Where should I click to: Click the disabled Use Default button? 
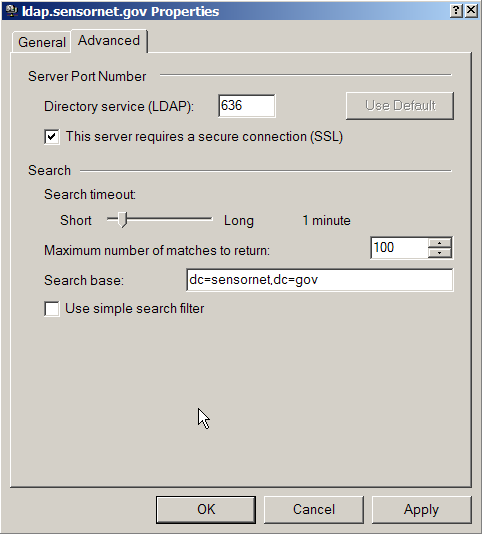pyautogui.click(x=400, y=106)
